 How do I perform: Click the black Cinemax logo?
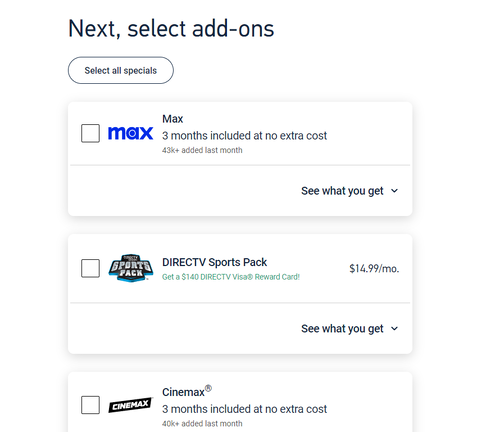(130, 405)
